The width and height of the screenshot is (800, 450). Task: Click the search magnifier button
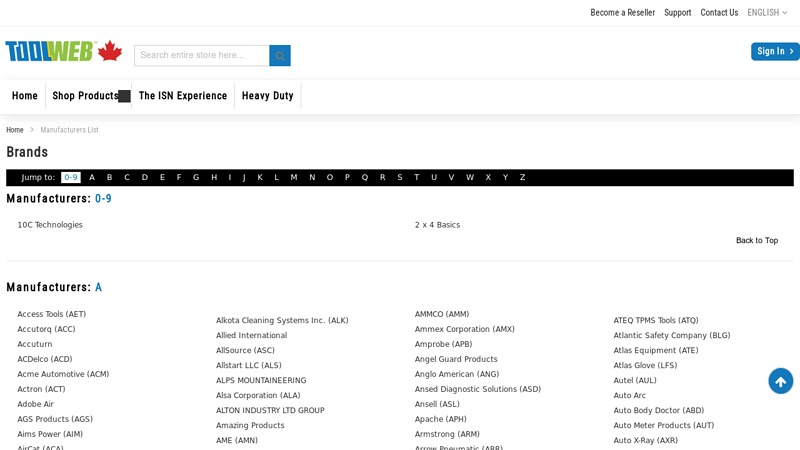(x=280, y=56)
